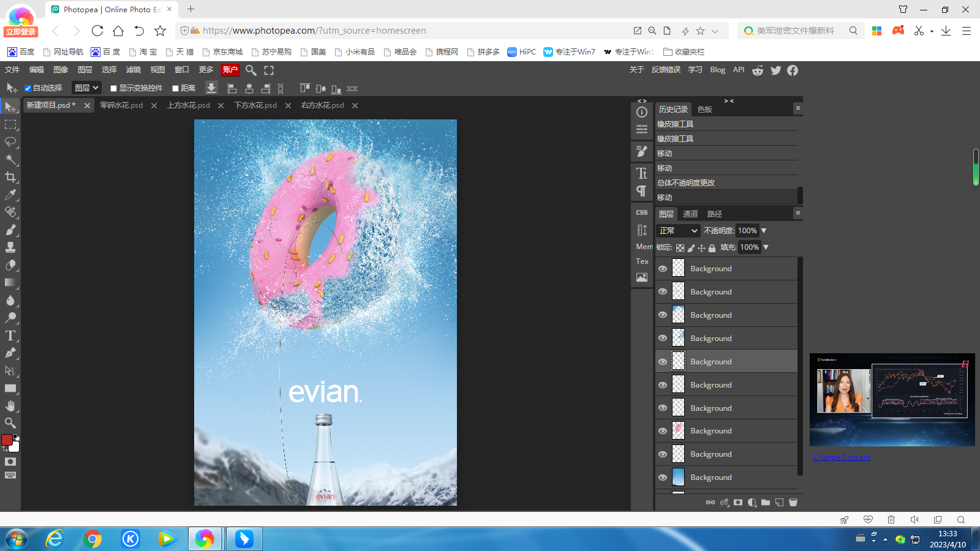Select the Eyedropper tool
This screenshot has height=551, width=980.
coord(10,195)
